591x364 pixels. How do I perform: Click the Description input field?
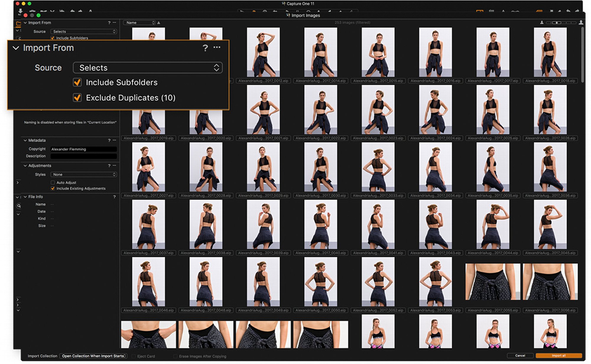coord(84,156)
